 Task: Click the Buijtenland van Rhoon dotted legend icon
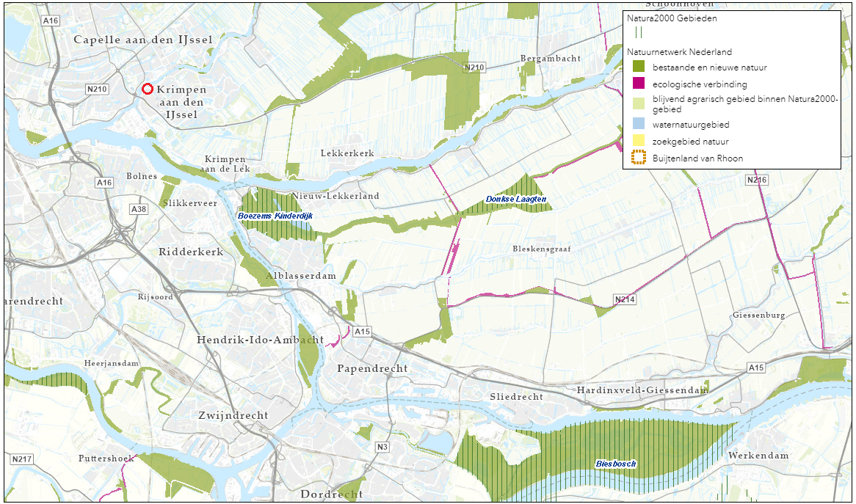[x=639, y=157]
